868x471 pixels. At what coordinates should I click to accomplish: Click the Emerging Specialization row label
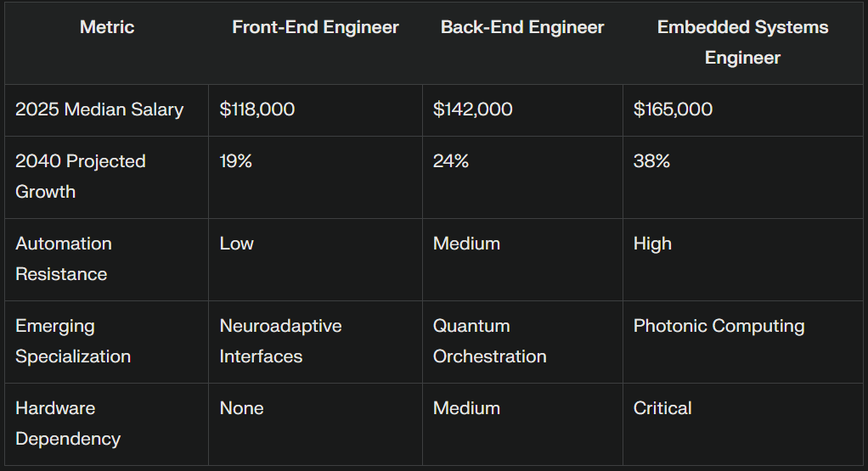pyautogui.click(x=73, y=341)
